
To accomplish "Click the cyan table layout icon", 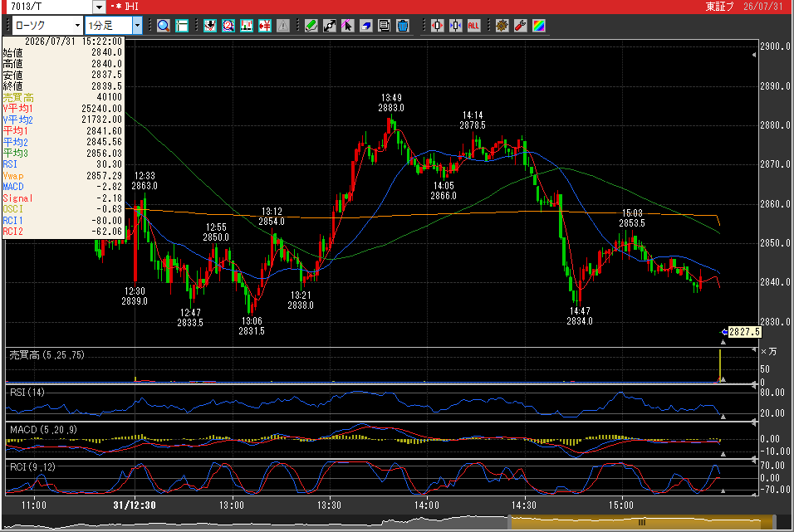I will tap(181, 25).
